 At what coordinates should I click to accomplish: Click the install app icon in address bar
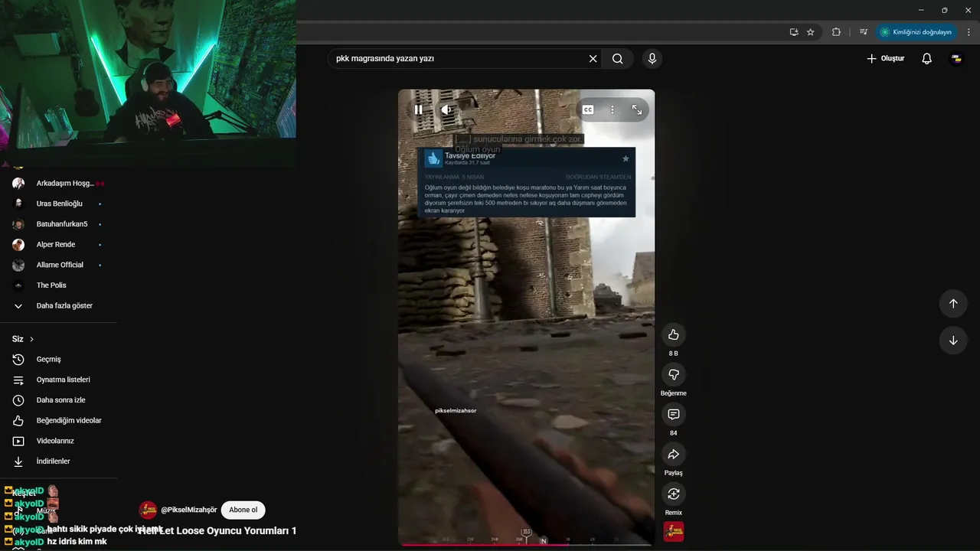click(794, 32)
